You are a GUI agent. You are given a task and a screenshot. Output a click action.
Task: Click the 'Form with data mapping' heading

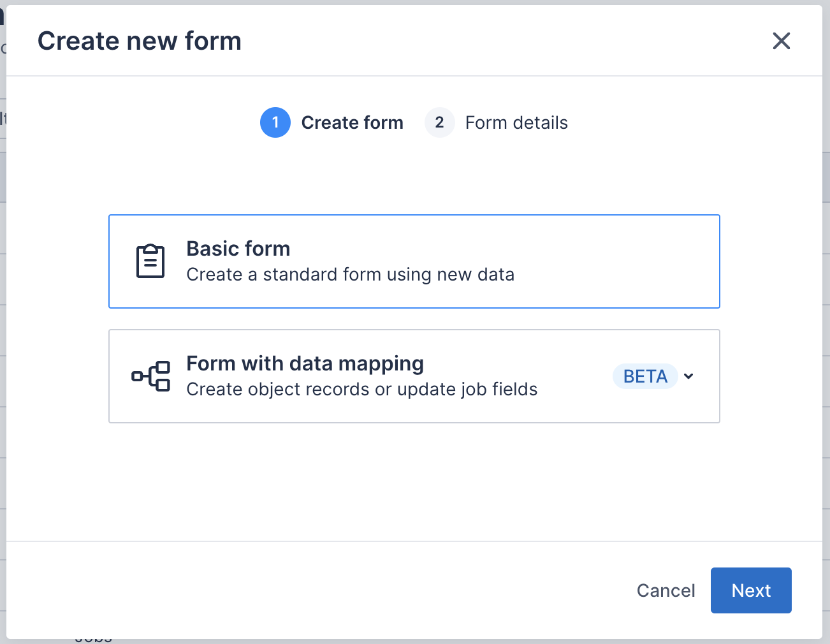click(x=305, y=363)
